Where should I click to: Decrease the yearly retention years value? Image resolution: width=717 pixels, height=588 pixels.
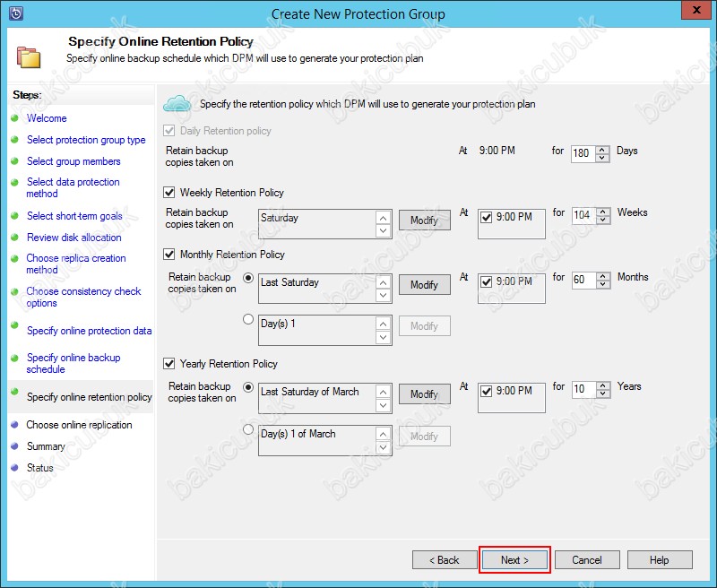click(x=602, y=394)
